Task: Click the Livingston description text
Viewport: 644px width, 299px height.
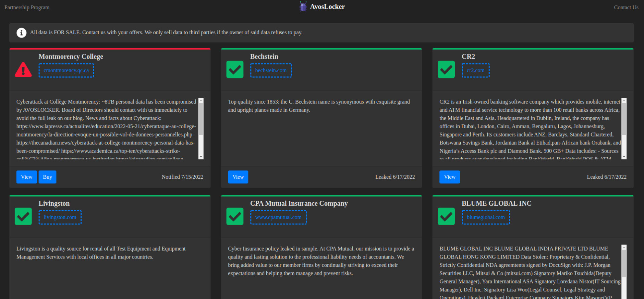Action: tap(101, 253)
